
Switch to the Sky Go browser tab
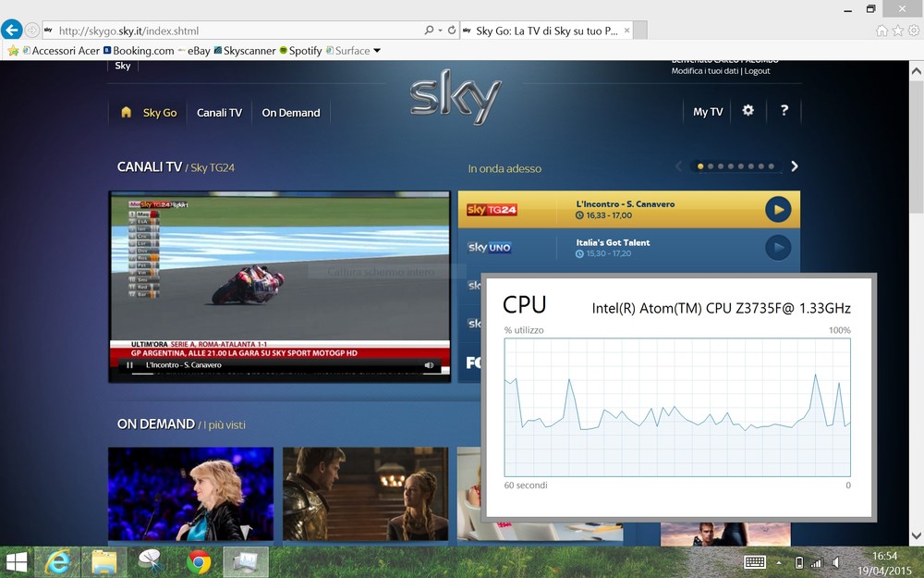point(546,31)
